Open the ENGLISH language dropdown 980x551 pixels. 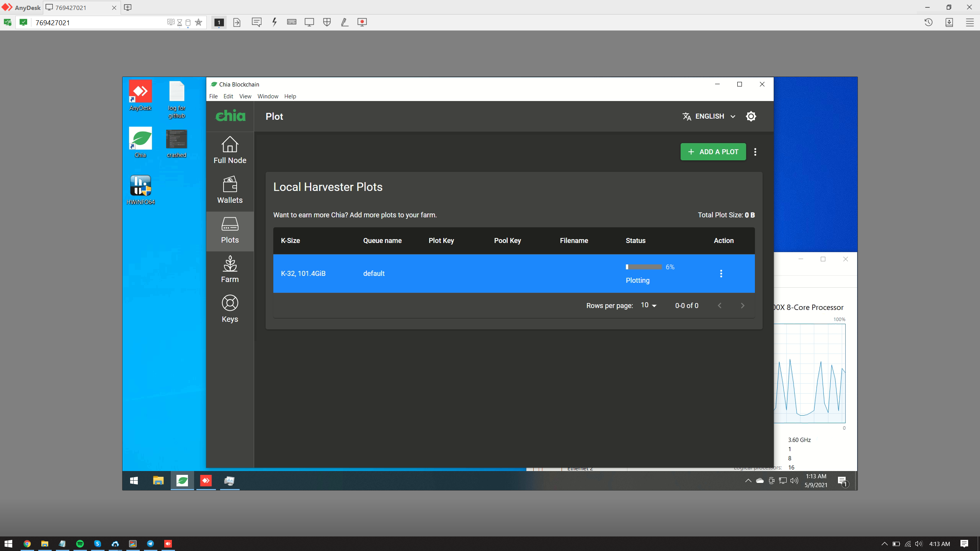[709, 116]
